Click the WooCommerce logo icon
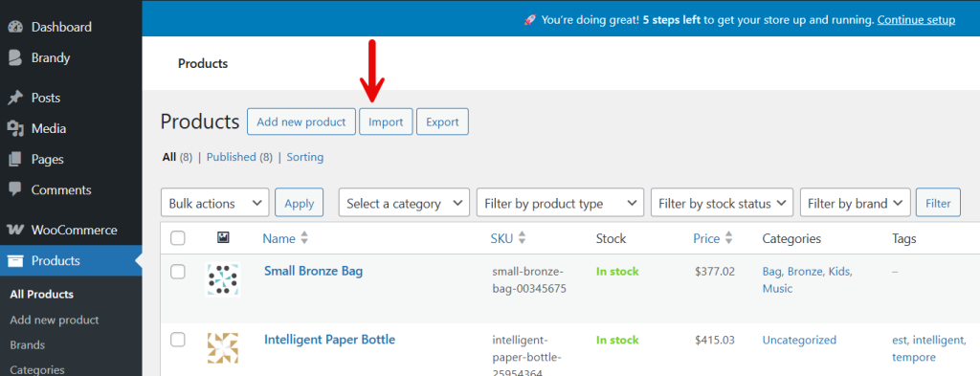Viewport: 980px width, 376px height. click(15, 230)
